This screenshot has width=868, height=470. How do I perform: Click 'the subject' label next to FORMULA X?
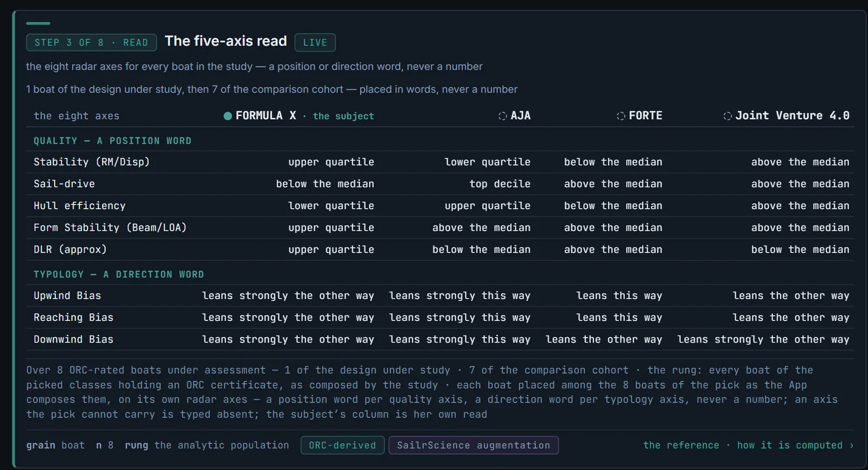343,116
